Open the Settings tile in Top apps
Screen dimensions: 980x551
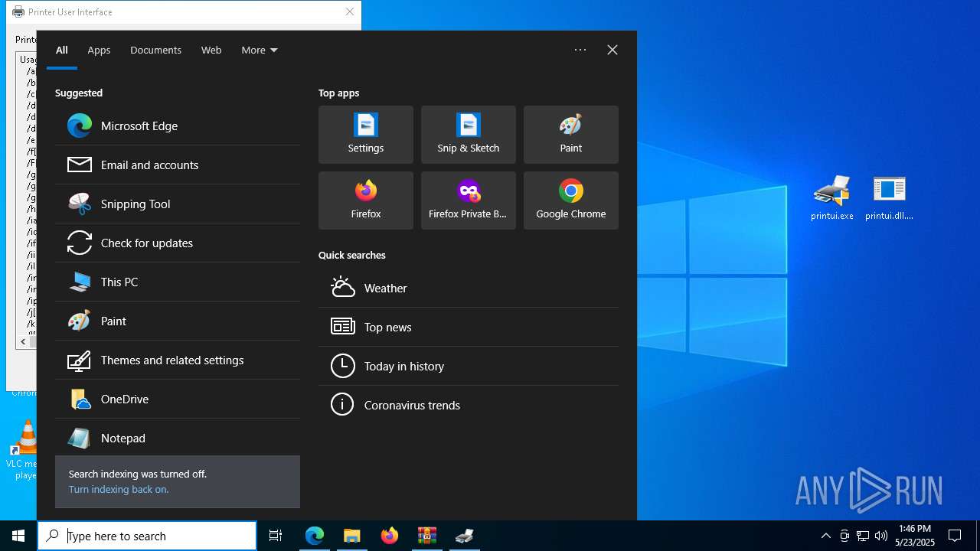click(366, 135)
